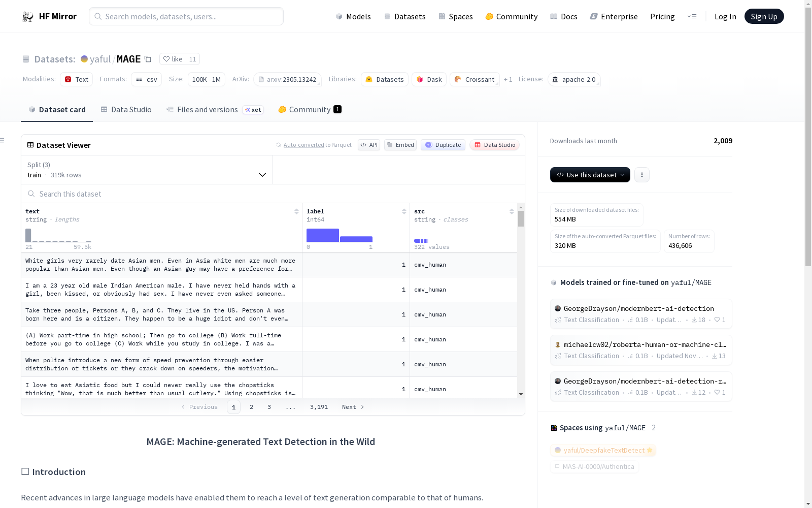Click the Dataset Viewer table icon
The height and width of the screenshot is (508, 812).
coord(30,145)
